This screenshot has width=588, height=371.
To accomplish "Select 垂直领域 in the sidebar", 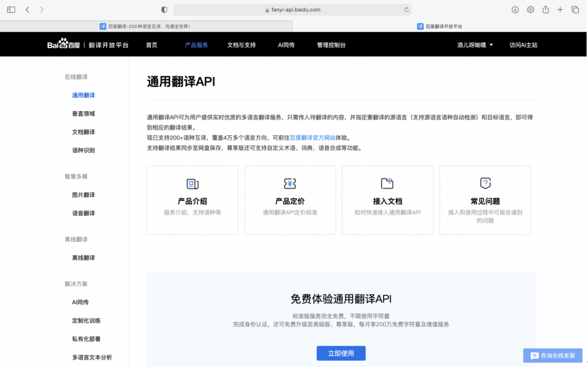I will tap(84, 113).
